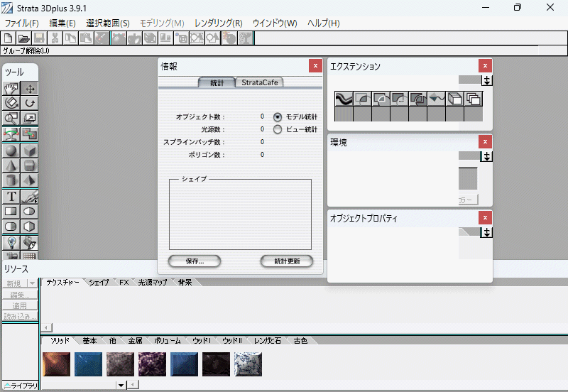The width and height of the screenshot is (568, 392).
Task: Click the Cut scissors toolbar icon
Action: coord(55,38)
